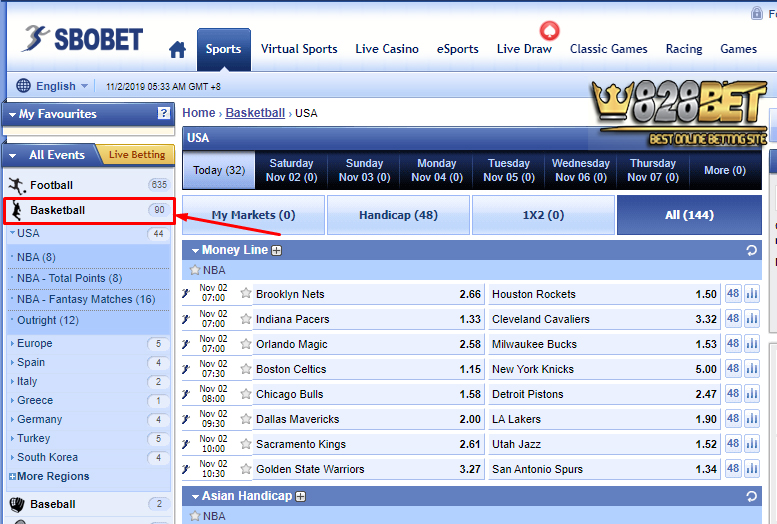Open statistics for Chicago Bulls match

(x=752, y=394)
